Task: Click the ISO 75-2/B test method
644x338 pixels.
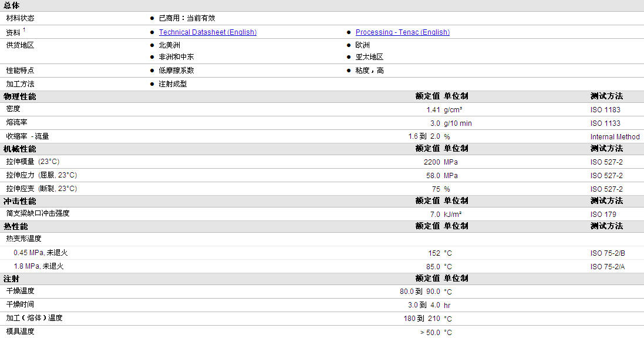Action: tap(608, 253)
